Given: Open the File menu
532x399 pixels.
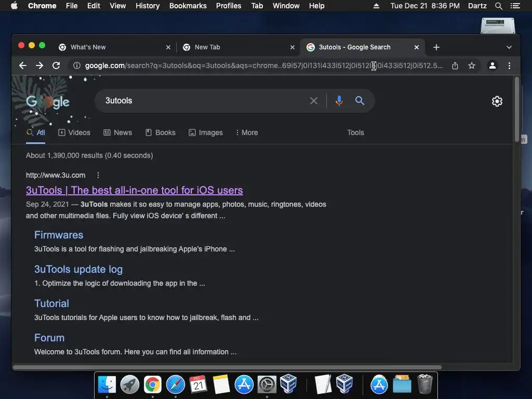Looking at the screenshot, I should [72, 6].
